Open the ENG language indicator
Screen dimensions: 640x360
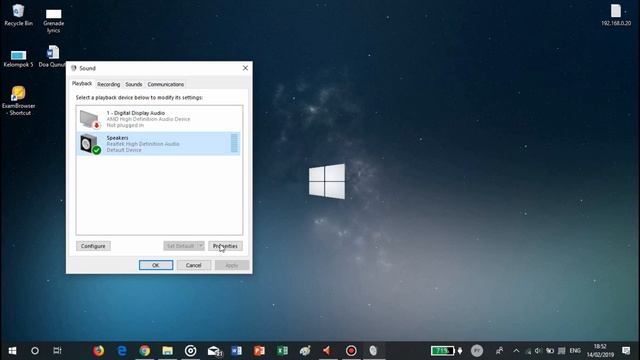click(575, 351)
